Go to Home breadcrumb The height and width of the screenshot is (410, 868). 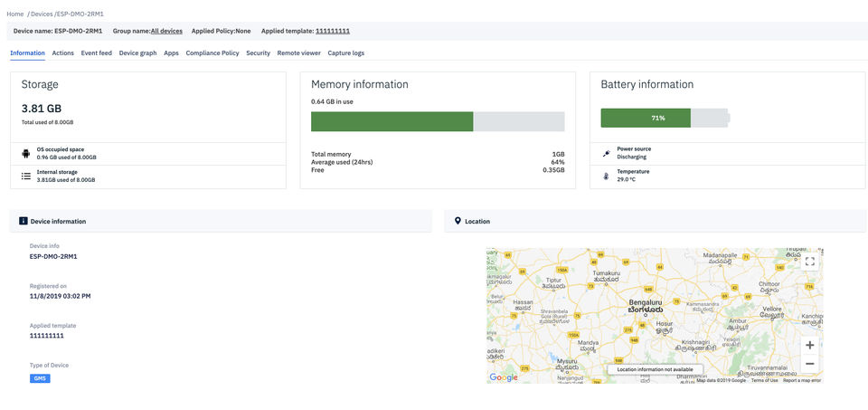(x=14, y=14)
